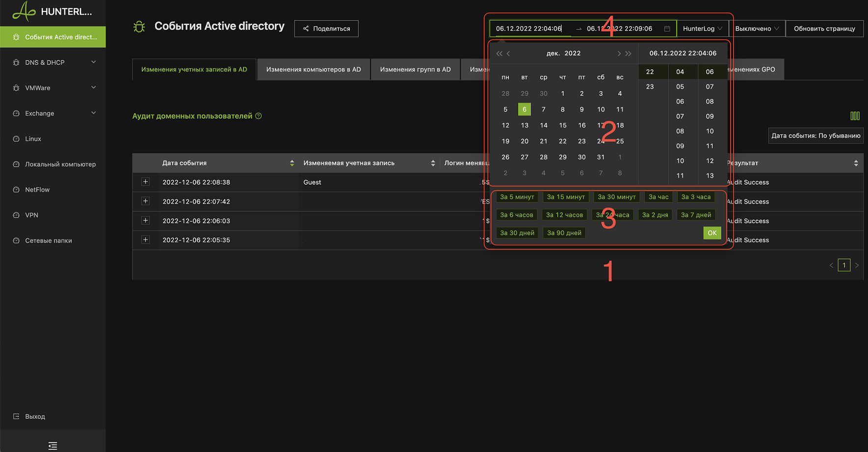Click the 'Выход' logout item
The height and width of the screenshot is (452, 868).
(35, 416)
